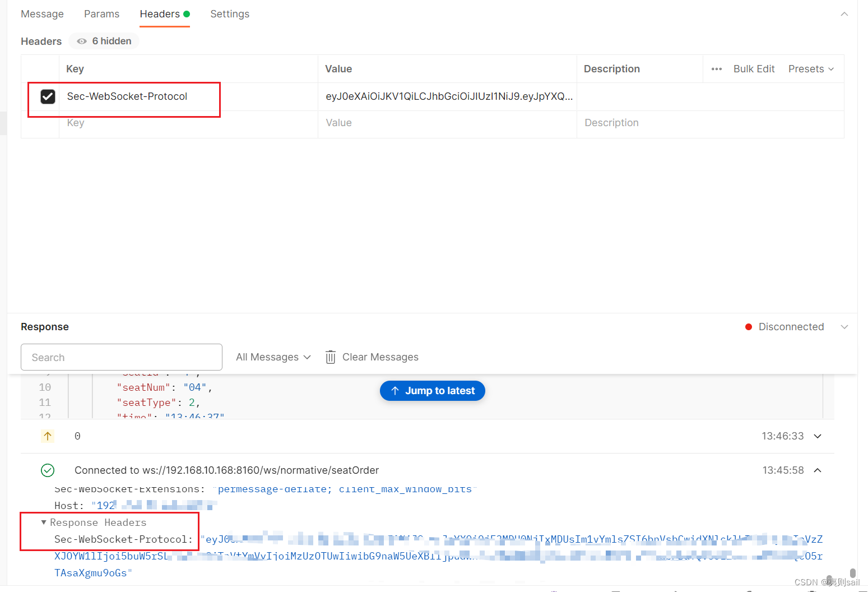Viewport: 868px width, 592px height.
Task: Toggle visibility of the 6 hidden headers
Action: pos(104,41)
